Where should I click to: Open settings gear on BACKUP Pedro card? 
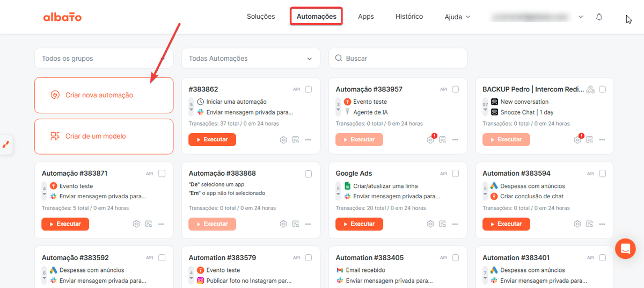577,140
